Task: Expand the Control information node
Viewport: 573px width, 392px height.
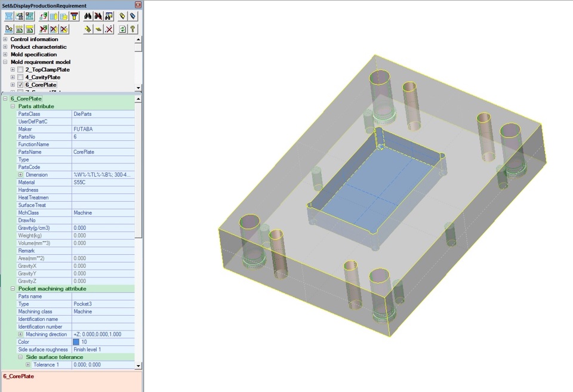Action: coord(5,39)
